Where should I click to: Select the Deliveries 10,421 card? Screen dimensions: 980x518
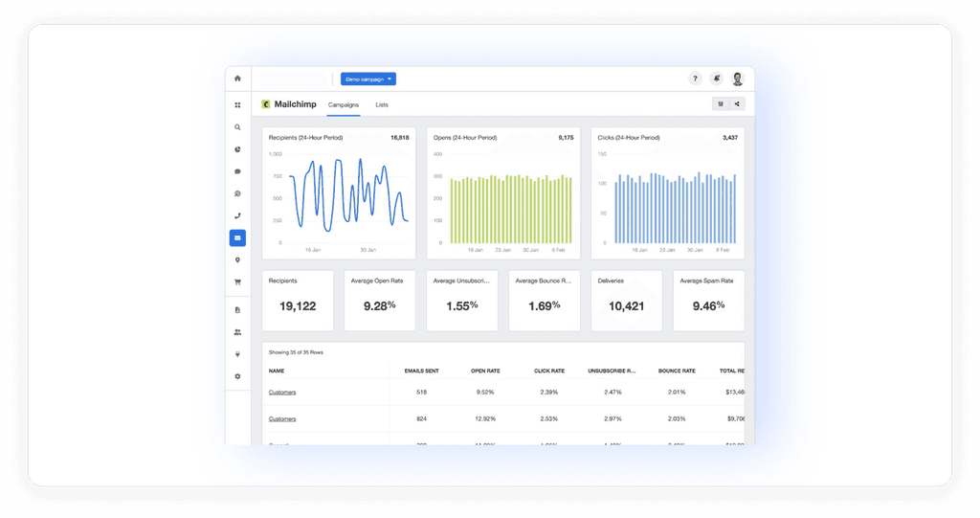[x=626, y=301]
